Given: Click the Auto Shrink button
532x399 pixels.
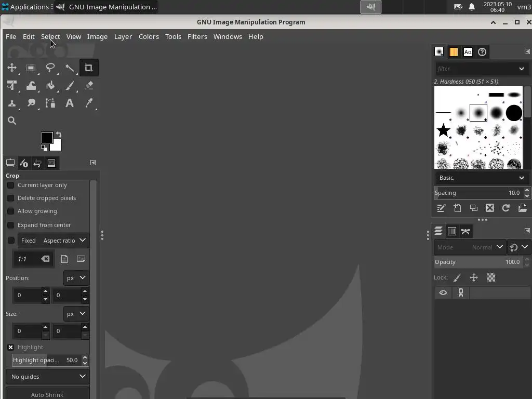Looking at the screenshot, I should coord(47,394).
